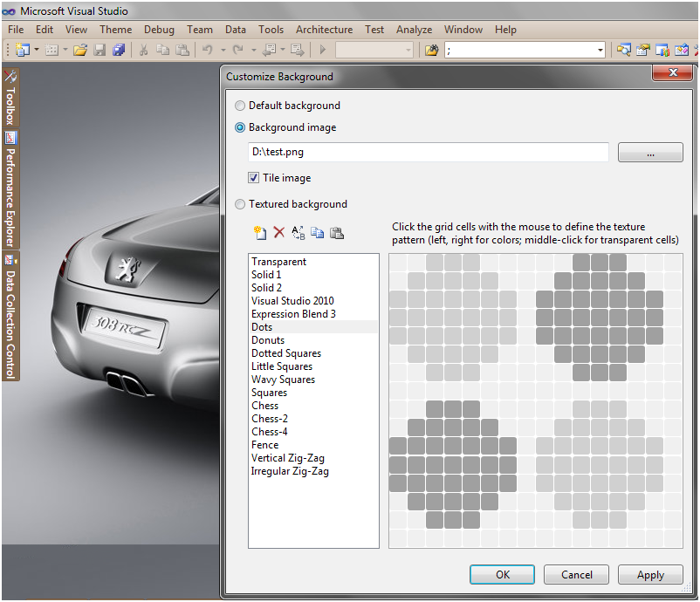700x602 pixels.
Task: Open the solution configuration combo box
Action: [x=374, y=50]
